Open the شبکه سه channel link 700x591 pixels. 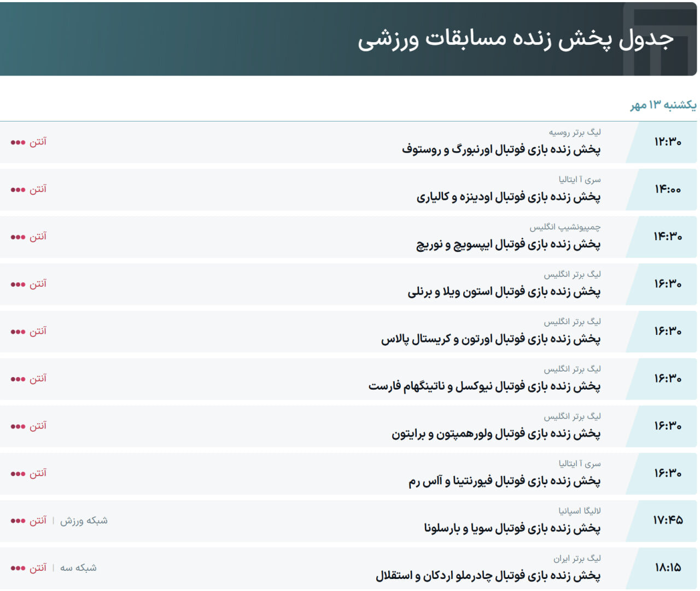(78, 568)
